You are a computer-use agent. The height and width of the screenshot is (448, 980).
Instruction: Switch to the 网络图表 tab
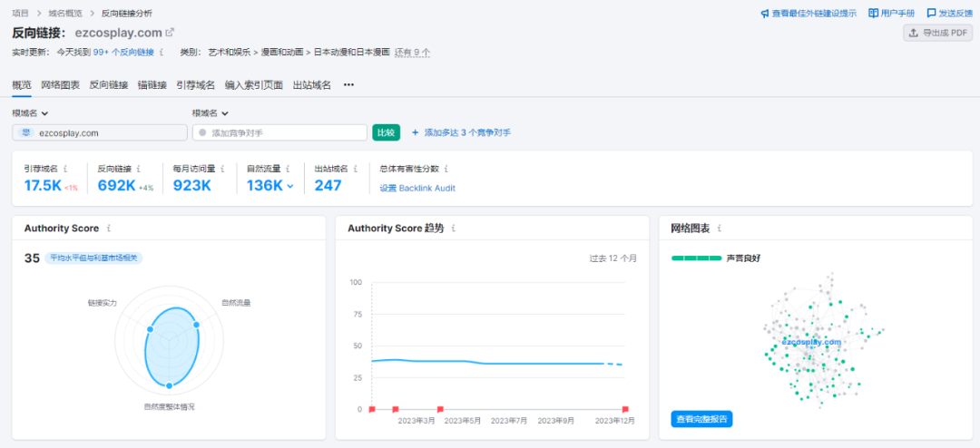pyautogui.click(x=61, y=85)
